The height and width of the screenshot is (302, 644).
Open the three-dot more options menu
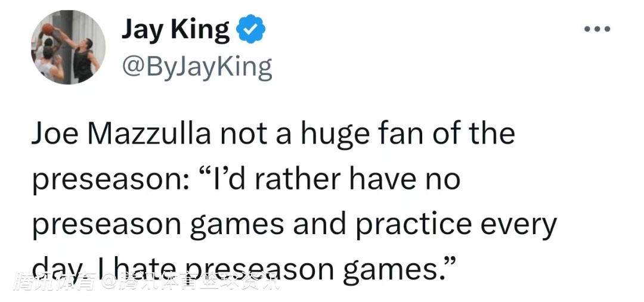tap(597, 29)
